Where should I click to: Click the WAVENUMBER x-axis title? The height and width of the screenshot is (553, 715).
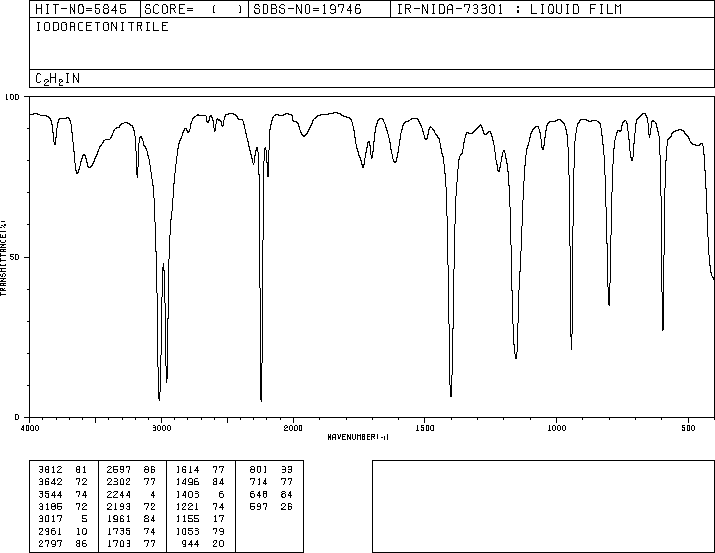point(358,437)
